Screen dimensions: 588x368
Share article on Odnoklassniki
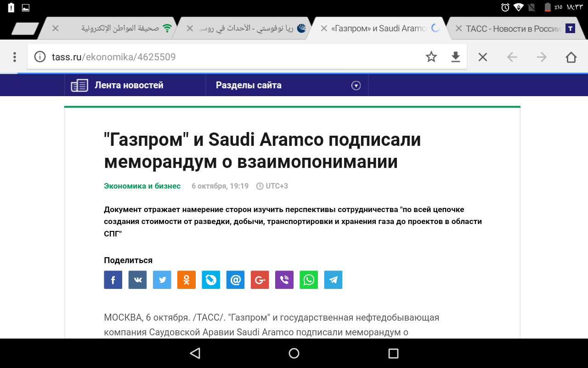click(187, 280)
